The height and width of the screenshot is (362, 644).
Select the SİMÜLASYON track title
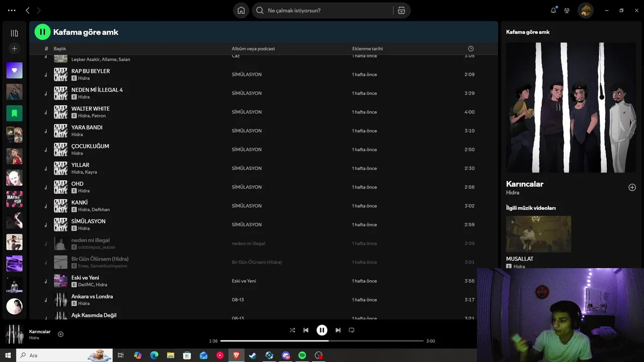pyautogui.click(x=89, y=221)
